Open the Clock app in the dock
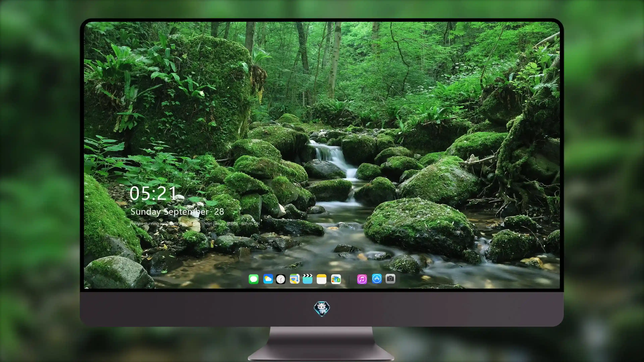 point(281,279)
